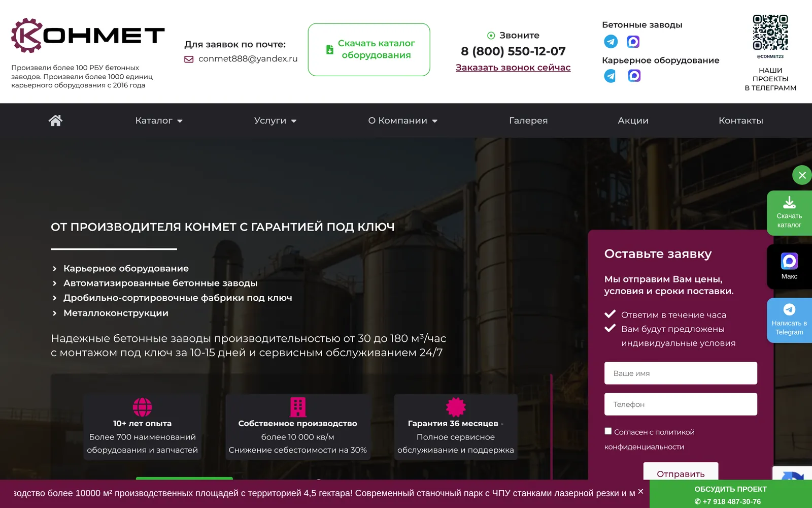Expand the Каталог dropdown menu
The width and height of the screenshot is (812, 508).
click(159, 120)
